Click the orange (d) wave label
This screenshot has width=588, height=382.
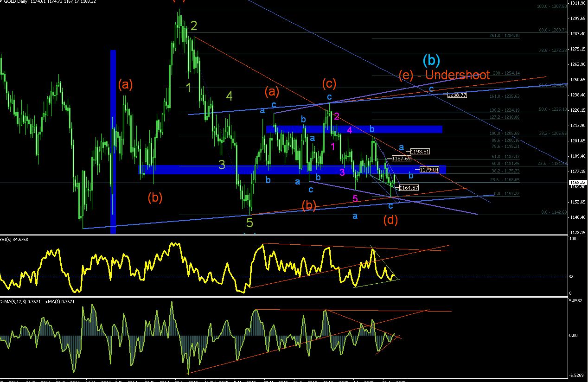pos(390,221)
